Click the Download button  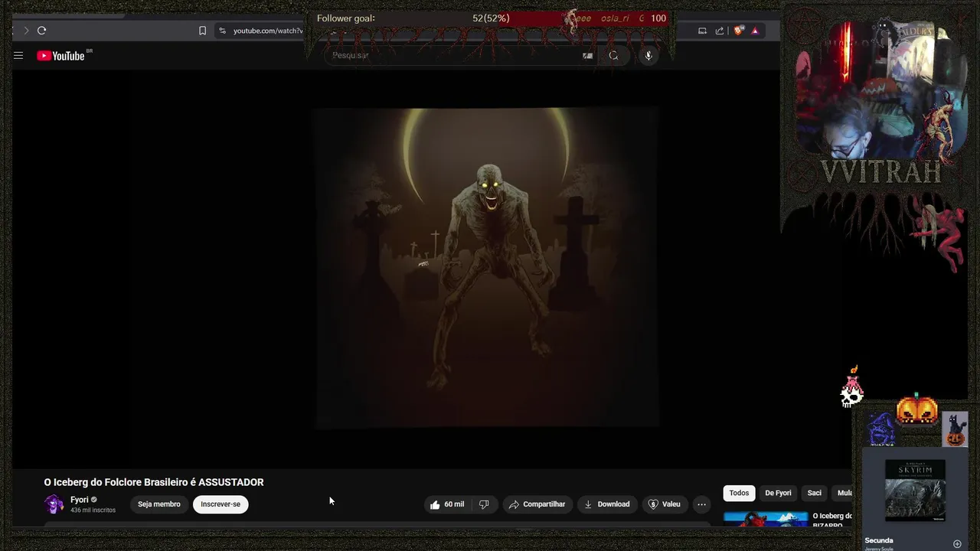606,504
